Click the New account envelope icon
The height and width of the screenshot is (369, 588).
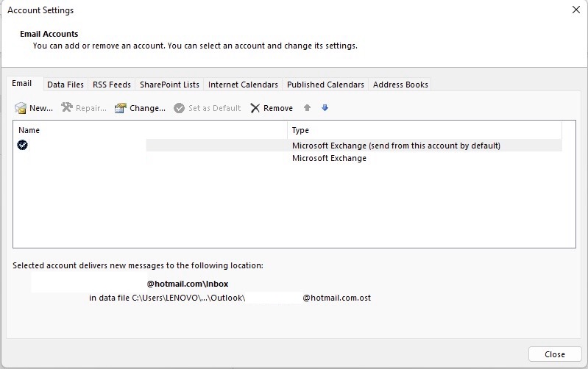pos(21,108)
